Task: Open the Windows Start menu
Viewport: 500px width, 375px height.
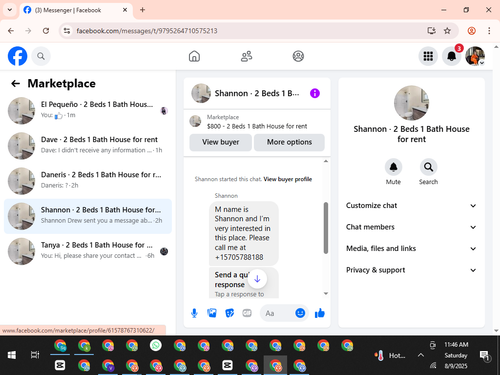Action: [x=12, y=355]
